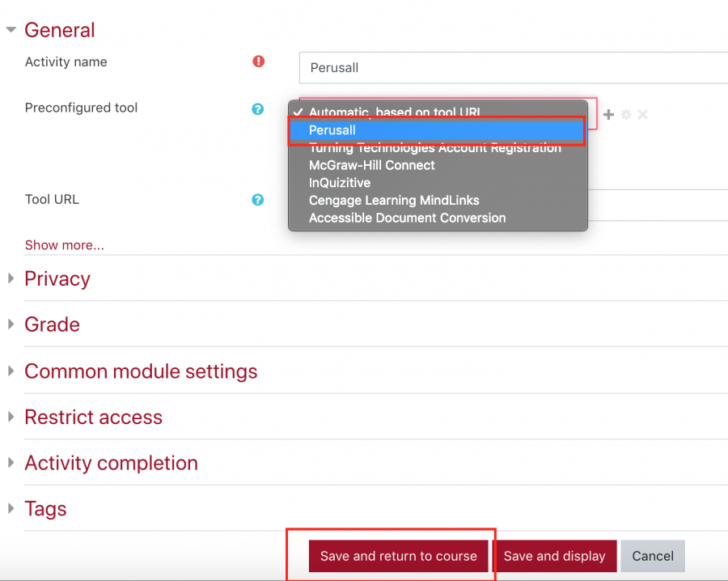728x581 pixels.
Task: Click the Activity completion heading
Action: (x=112, y=463)
